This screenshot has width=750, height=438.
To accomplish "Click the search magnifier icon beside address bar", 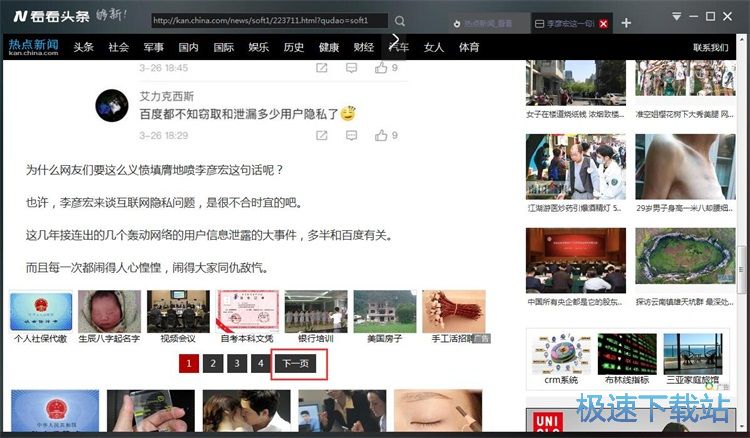I will [400, 21].
